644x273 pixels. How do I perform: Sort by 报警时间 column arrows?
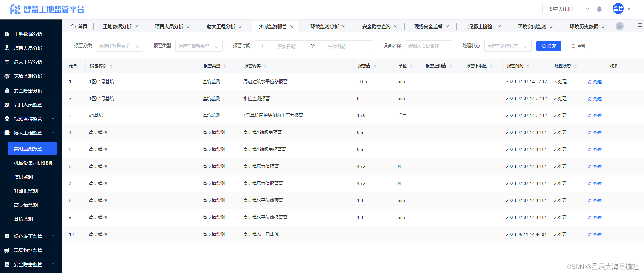528,66
